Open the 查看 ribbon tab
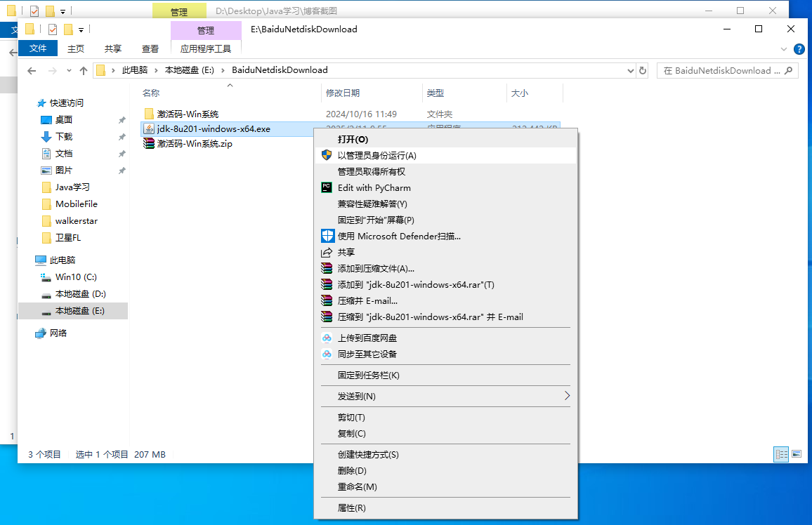The height and width of the screenshot is (525, 812). click(150, 48)
